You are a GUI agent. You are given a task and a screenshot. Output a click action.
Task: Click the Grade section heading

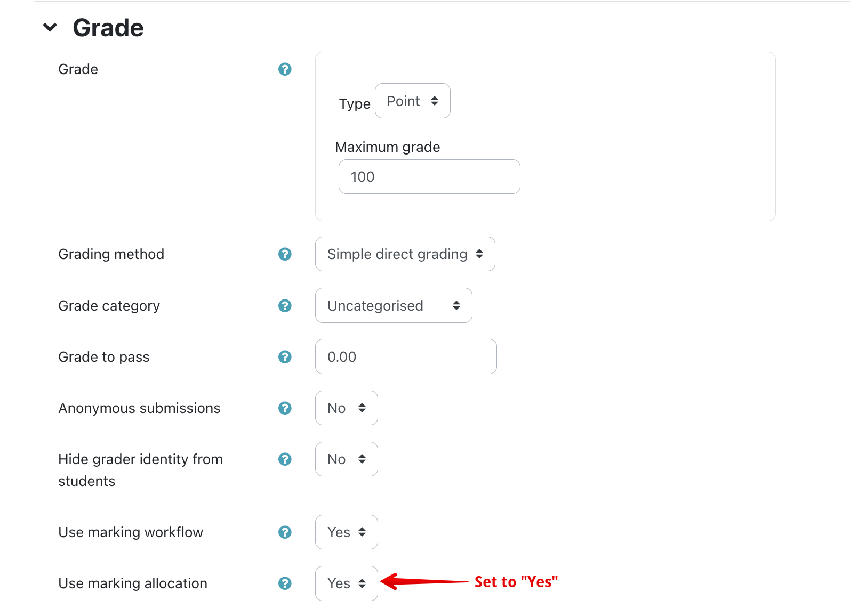click(108, 28)
